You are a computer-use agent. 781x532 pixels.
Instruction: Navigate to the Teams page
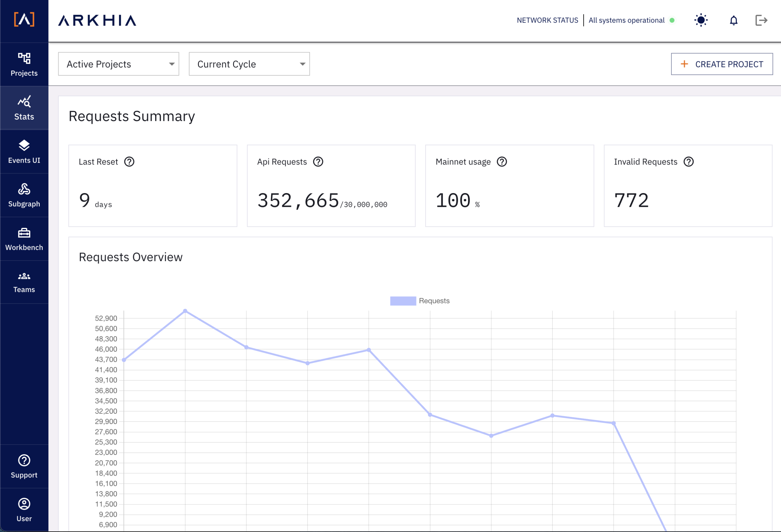[24, 282]
